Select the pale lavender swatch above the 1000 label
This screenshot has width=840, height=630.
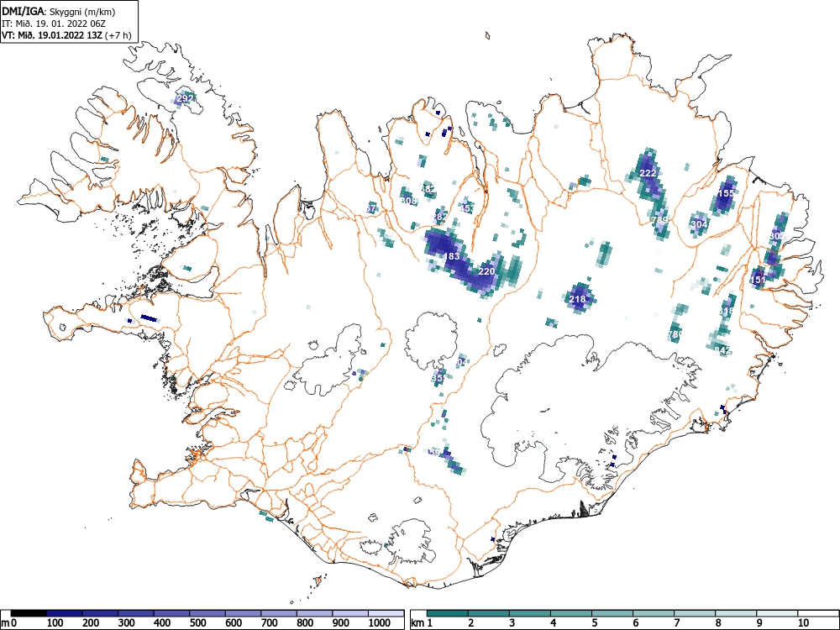coord(386,613)
